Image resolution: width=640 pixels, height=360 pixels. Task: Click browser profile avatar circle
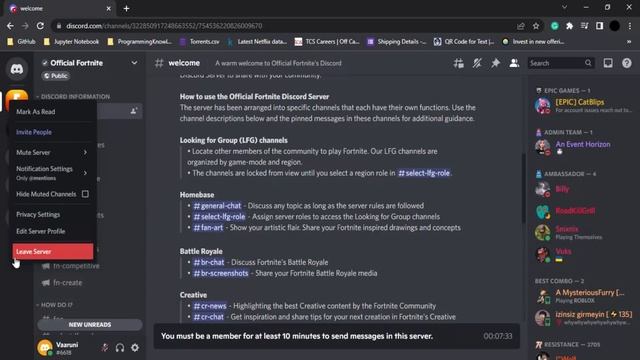coord(615,26)
